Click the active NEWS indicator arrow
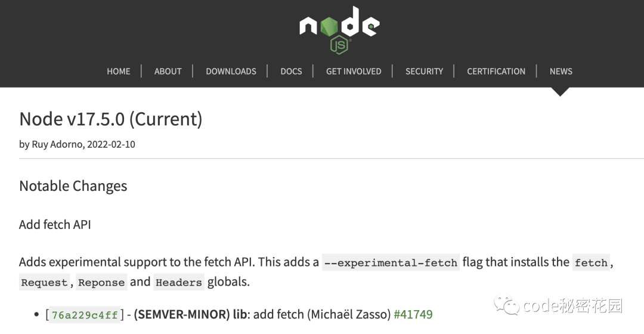The height and width of the screenshot is (334, 644). [x=561, y=91]
